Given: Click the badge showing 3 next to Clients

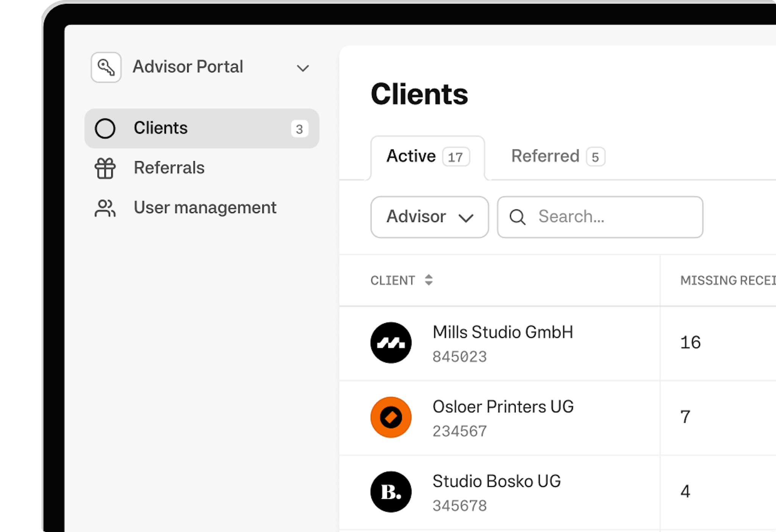Looking at the screenshot, I should click(300, 128).
